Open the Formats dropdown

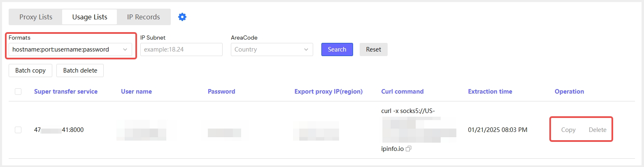coord(70,49)
